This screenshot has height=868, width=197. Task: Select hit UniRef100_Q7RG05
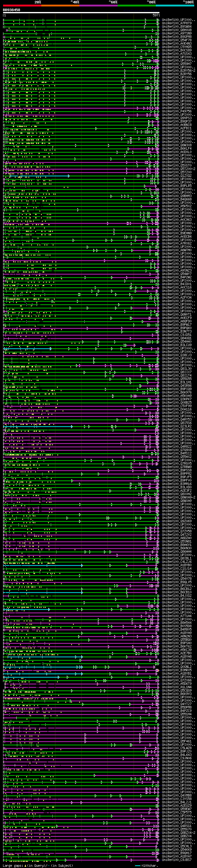(177, 463)
